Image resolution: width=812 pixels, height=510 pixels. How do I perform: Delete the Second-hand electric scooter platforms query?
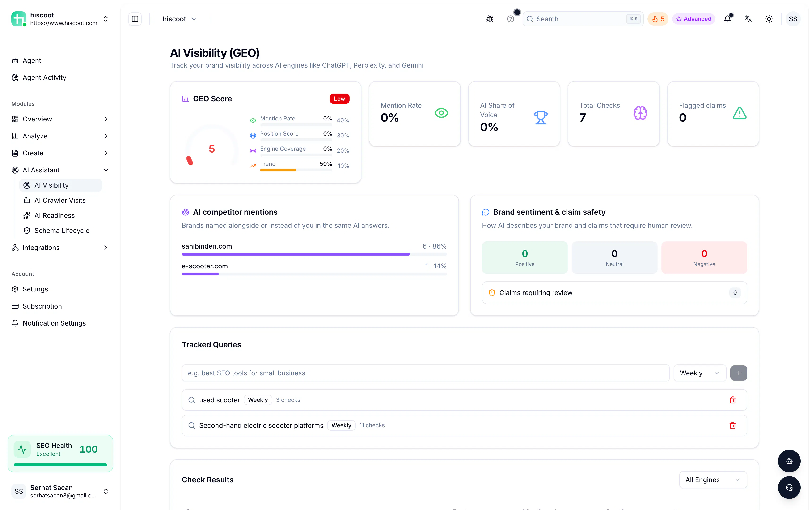point(732,425)
